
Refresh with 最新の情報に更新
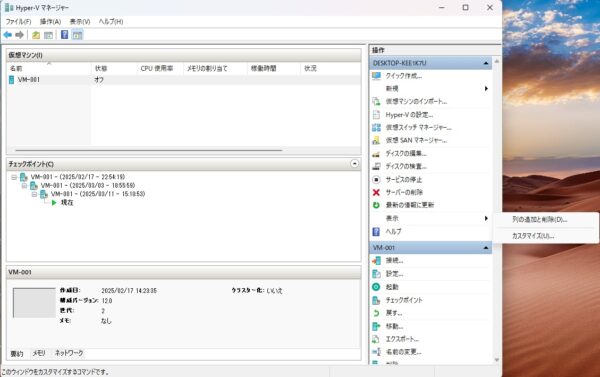click(409, 205)
